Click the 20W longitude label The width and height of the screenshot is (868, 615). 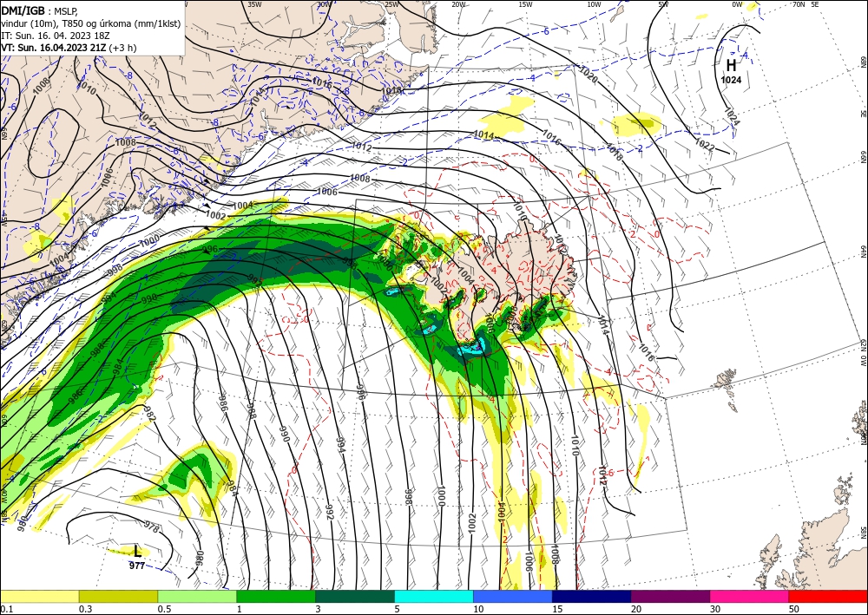[458, 4]
